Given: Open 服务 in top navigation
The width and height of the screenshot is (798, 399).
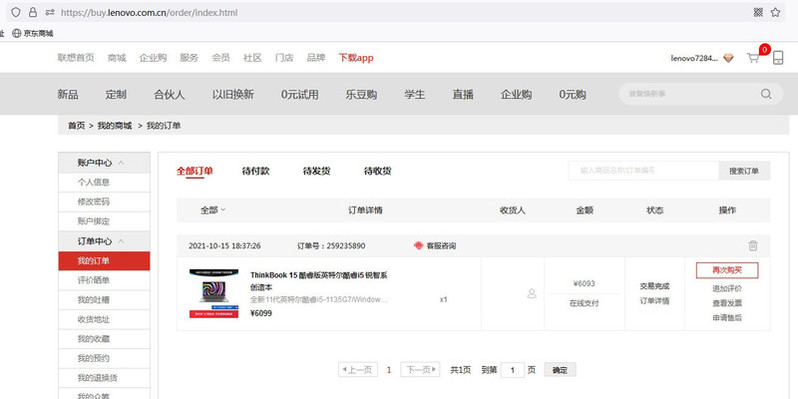Looking at the screenshot, I should pos(189,58).
